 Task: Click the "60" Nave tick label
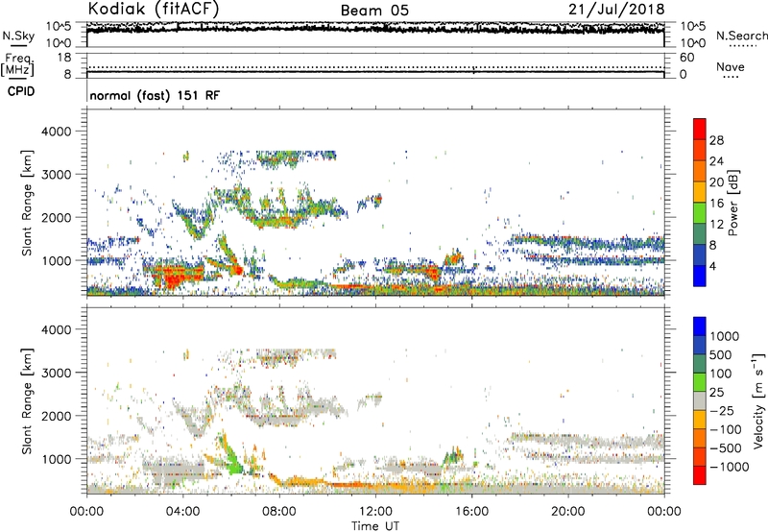686,58
